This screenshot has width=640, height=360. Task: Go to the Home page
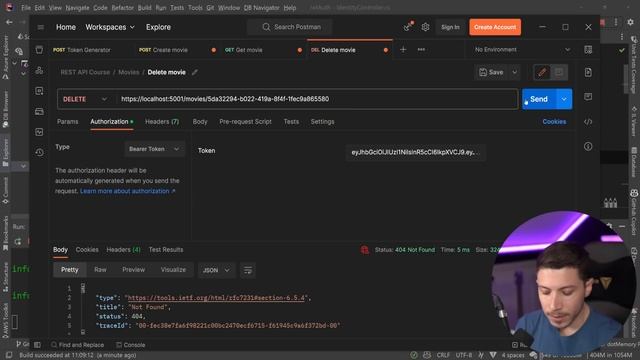pyautogui.click(x=66, y=27)
